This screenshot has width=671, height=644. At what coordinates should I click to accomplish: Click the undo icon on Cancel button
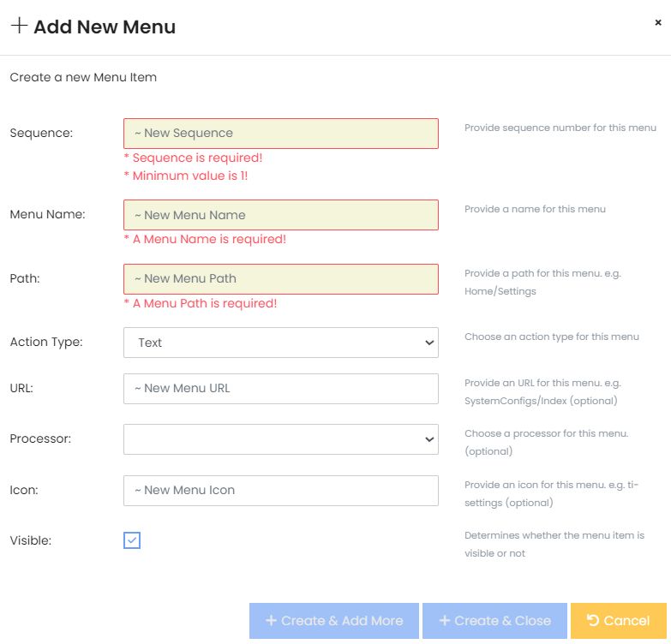[x=592, y=621]
